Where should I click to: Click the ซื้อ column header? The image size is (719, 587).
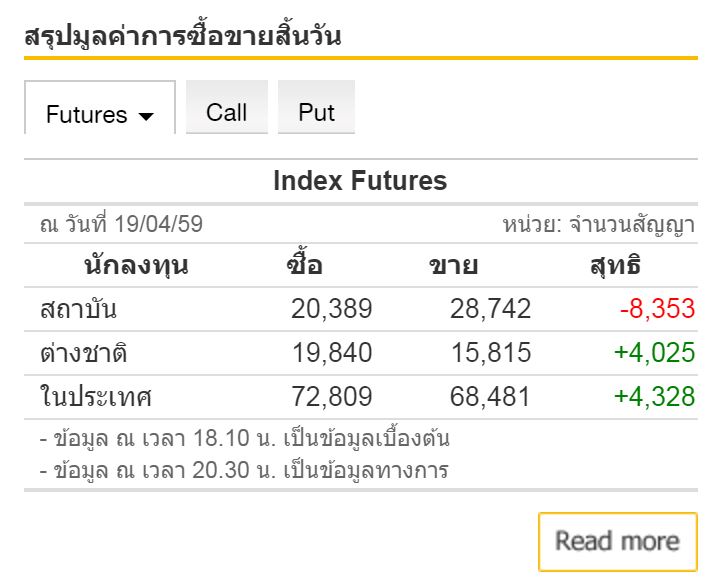pyautogui.click(x=304, y=266)
